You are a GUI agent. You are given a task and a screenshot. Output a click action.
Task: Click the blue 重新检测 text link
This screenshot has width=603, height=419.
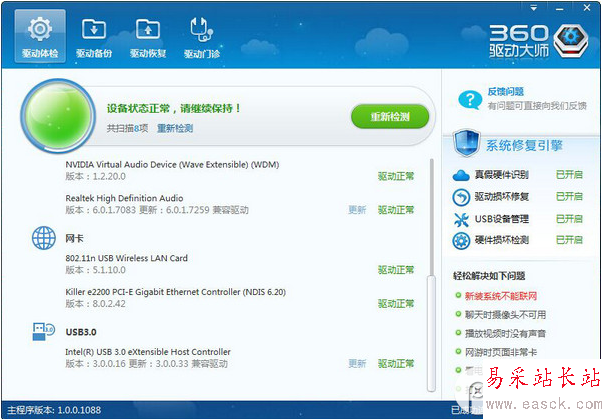click(175, 128)
